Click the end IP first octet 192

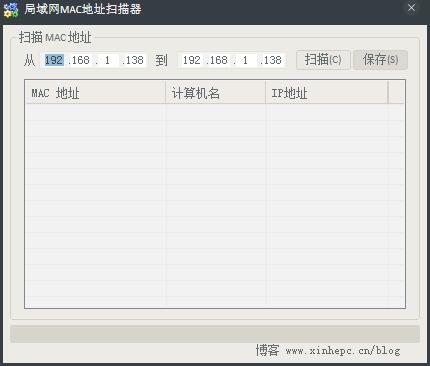pyautogui.click(x=192, y=60)
